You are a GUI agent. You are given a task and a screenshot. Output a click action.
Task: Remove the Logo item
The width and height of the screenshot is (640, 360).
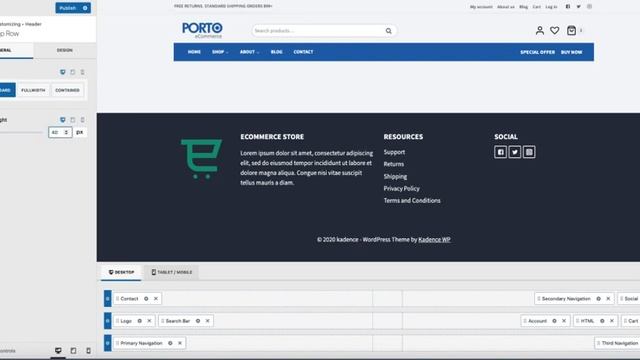click(149, 321)
